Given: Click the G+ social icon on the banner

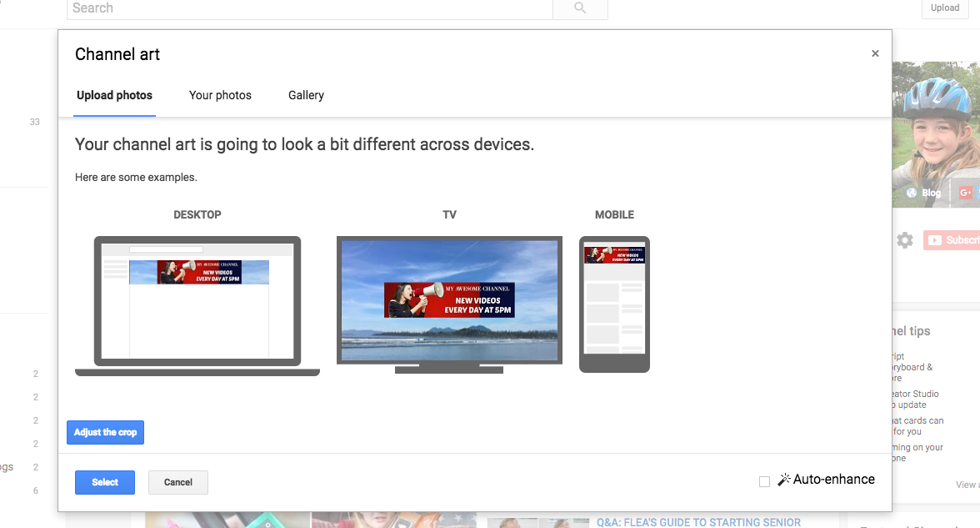Looking at the screenshot, I should tap(966, 192).
